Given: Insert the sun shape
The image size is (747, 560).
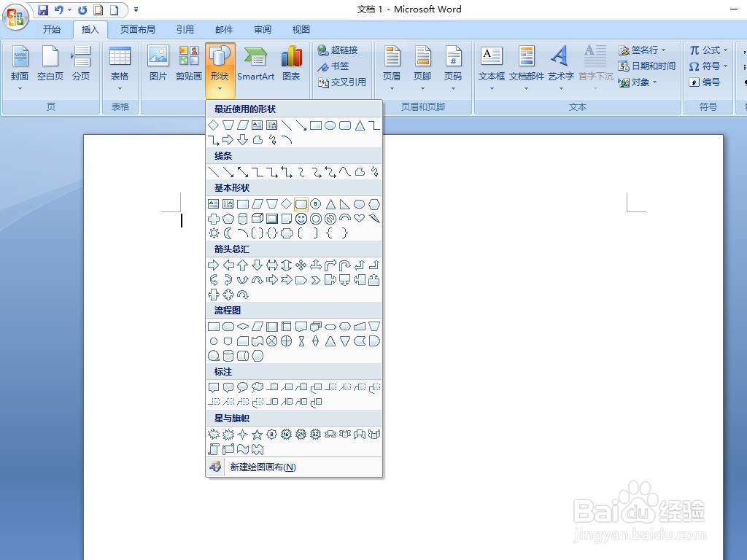Looking at the screenshot, I should (214, 233).
